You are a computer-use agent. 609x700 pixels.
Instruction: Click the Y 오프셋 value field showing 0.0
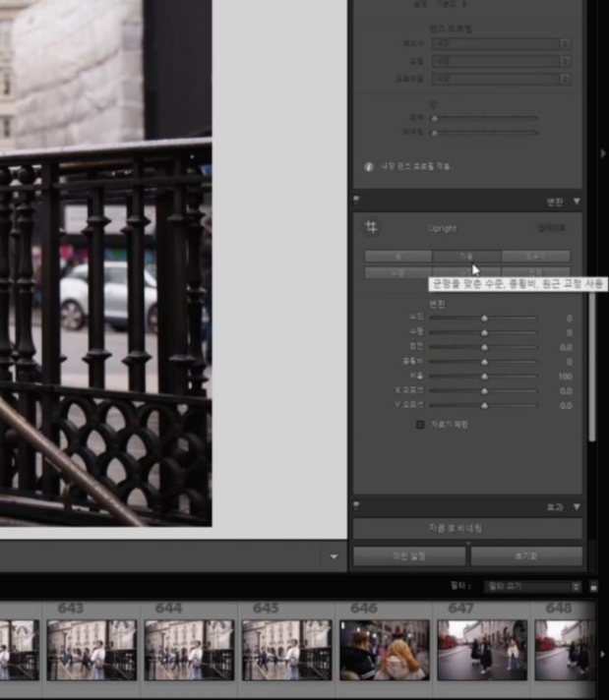(566, 406)
